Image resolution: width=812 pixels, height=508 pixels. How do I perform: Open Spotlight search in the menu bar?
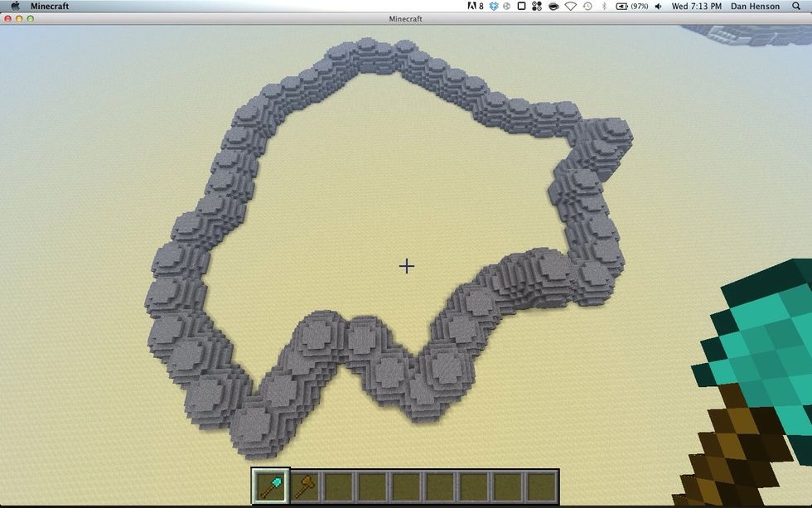(x=796, y=6)
